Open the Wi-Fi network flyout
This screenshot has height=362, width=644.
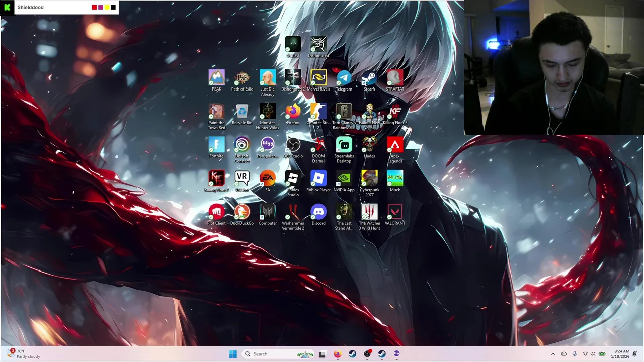pyautogui.click(x=585, y=354)
